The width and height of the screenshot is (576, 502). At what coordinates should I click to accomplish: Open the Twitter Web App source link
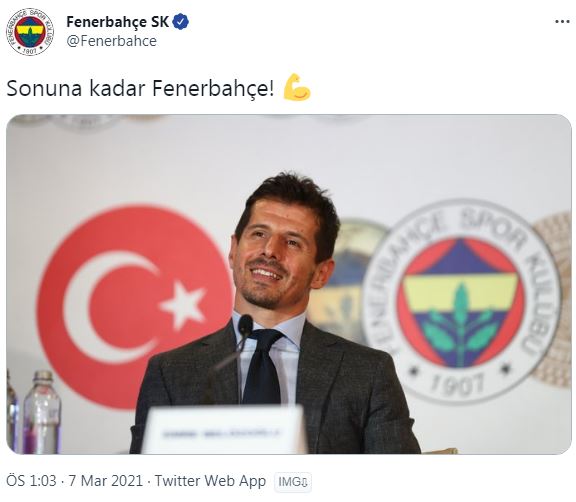point(210,481)
